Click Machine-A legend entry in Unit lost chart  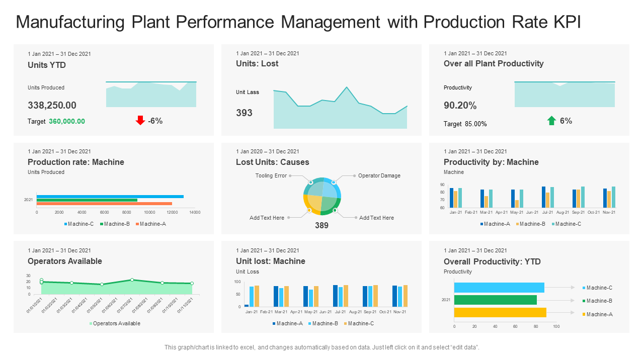(x=288, y=323)
